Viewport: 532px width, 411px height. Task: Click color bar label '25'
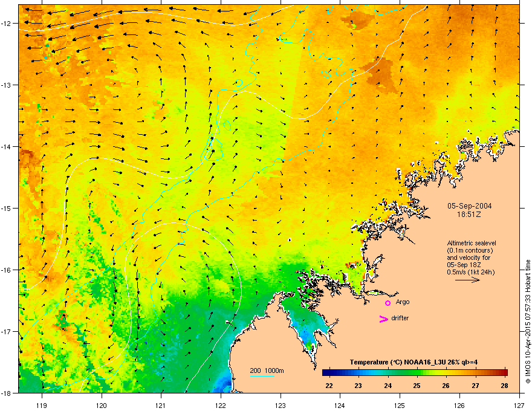417,386
